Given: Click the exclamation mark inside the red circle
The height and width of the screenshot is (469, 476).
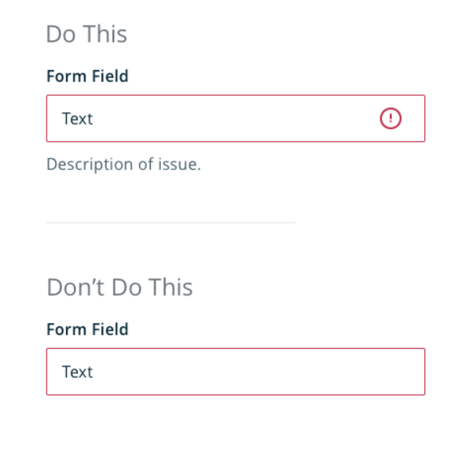Looking at the screenshot, I should 390,118.
